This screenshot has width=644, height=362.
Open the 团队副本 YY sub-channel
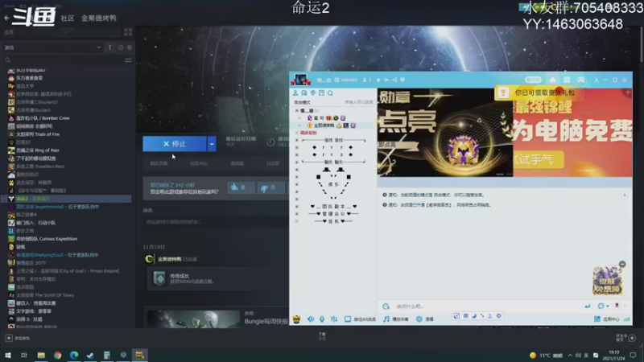[334, 207]
